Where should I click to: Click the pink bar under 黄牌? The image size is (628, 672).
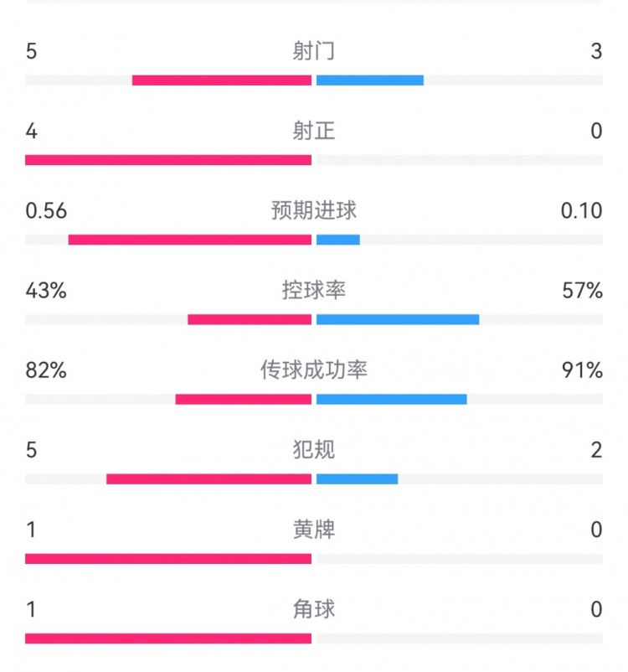pos(168,559)
